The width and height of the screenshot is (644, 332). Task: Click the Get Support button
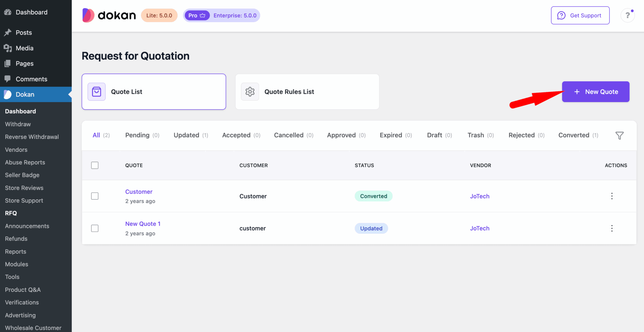(580, 15)
